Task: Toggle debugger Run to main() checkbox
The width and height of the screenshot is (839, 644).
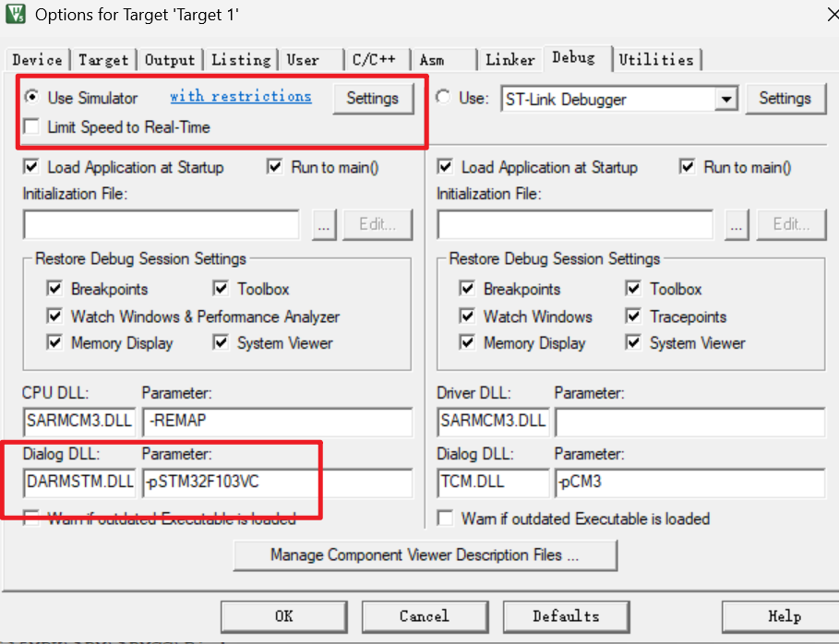Action: [x=688, y=167]
